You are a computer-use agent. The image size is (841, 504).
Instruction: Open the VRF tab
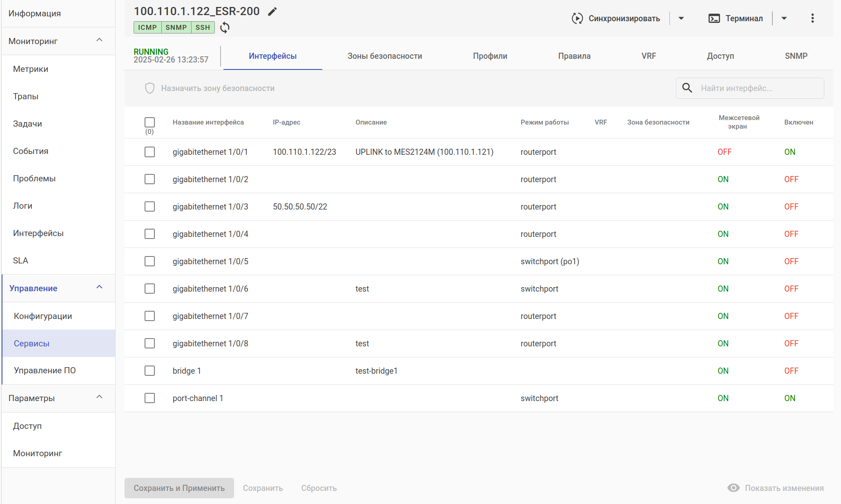649,56
